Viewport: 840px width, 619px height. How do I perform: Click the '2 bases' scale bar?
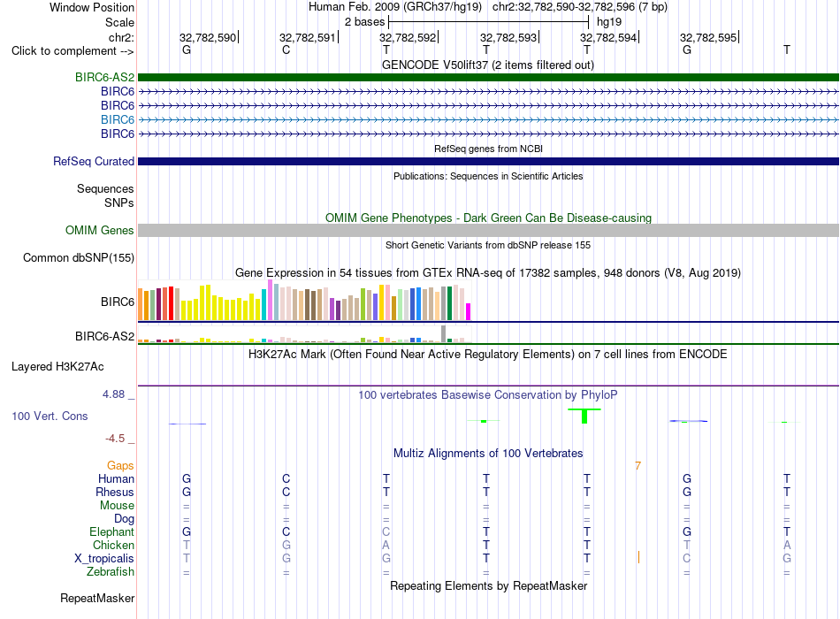pos(488,22)
